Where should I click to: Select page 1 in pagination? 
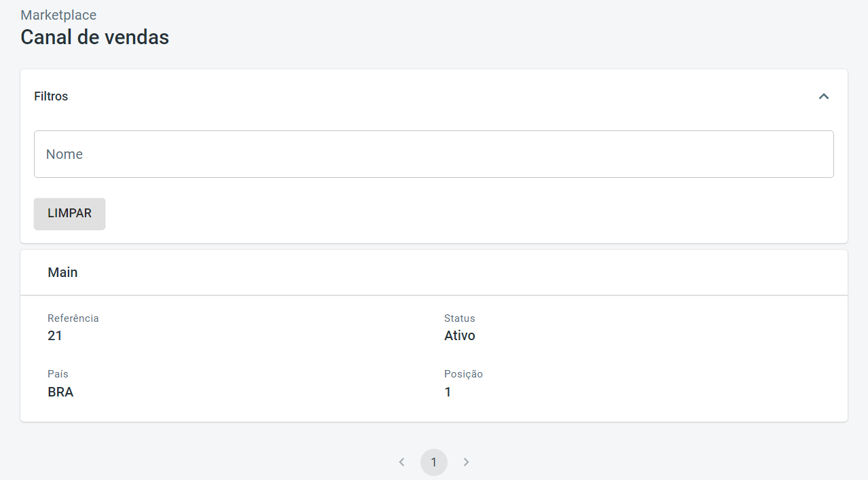click(x=434, y=462)
